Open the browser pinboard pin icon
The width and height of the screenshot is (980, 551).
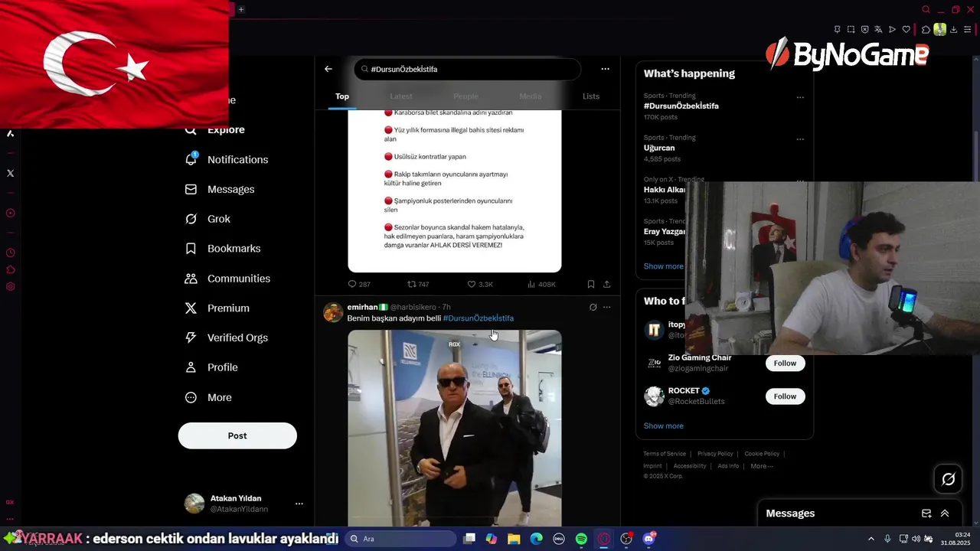pyautogui.click(x=837, y=30)
